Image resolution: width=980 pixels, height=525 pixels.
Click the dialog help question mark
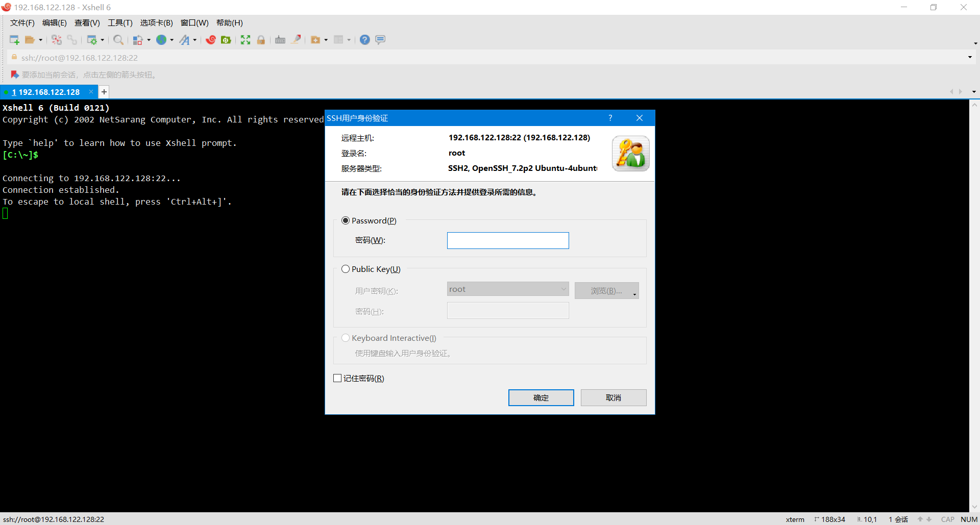pos(610,118)
